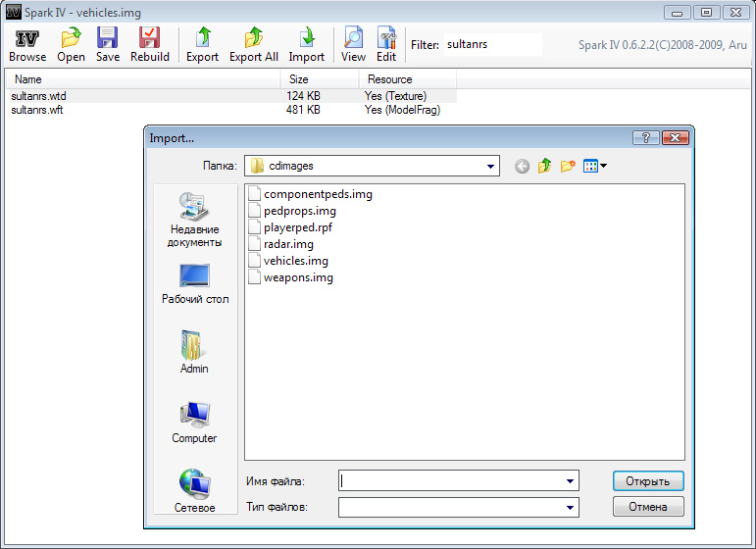Open the file name combo box dropdown
The image size is (756, 549).
[x=570, y=481]
